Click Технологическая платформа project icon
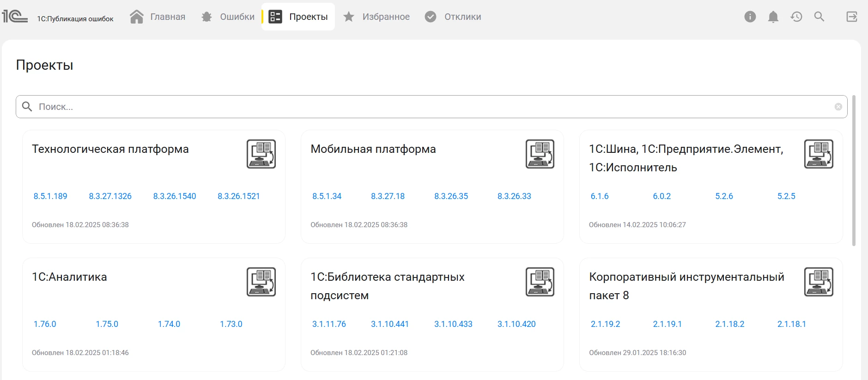The width and height of the screenshot is (868, 380). click(261, 154)
